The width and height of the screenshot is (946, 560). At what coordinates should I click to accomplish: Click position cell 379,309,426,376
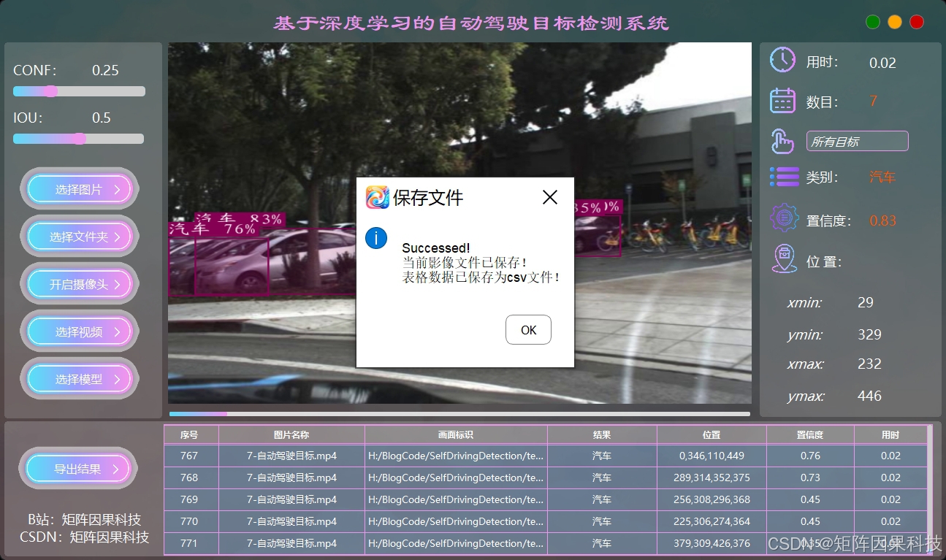(712, 543)
